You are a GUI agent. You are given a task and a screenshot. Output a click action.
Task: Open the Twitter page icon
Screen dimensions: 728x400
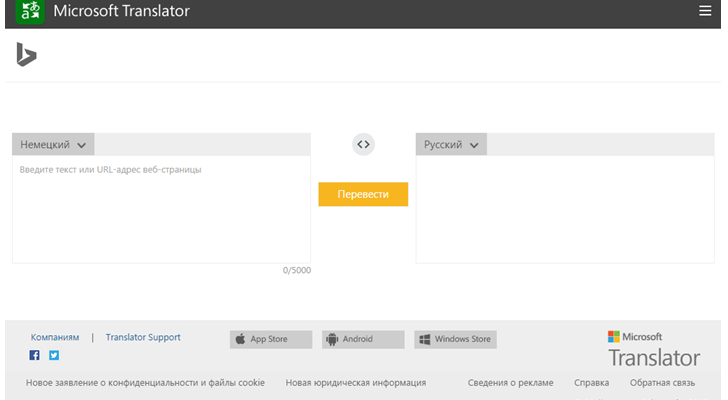[54, 355]
